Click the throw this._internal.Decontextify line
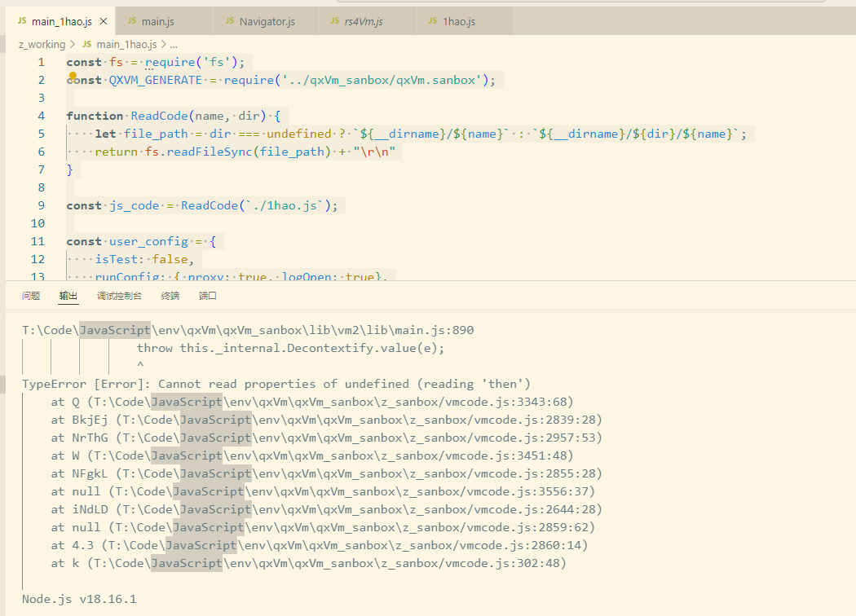The image size is (856, 616). pyautogui.click(x=290, y=348)
